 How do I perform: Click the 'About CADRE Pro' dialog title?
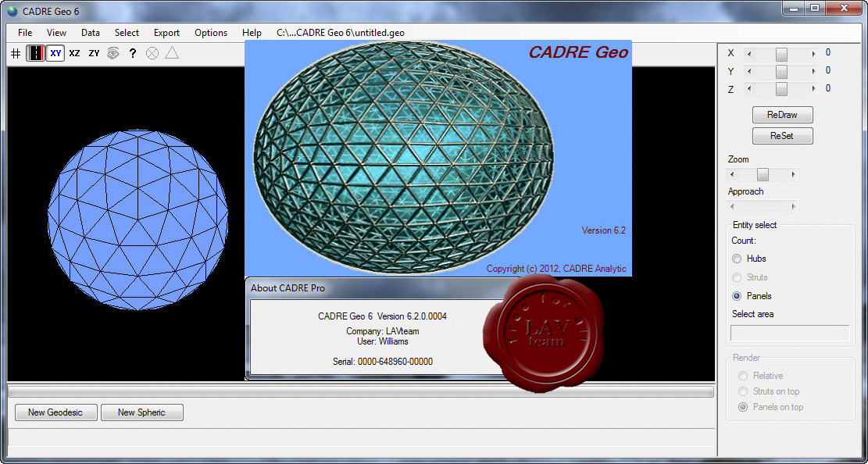[x=288, y=288]
